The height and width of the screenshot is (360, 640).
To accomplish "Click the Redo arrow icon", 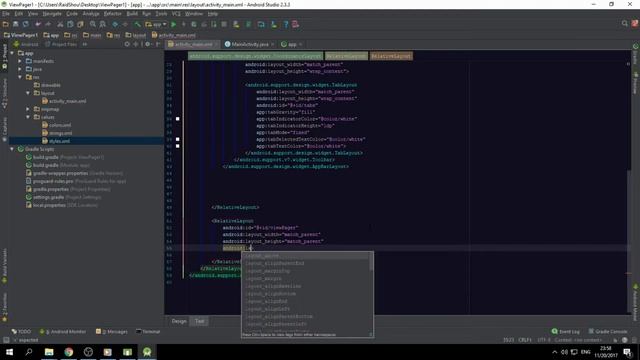I will [x=48, y=24].
